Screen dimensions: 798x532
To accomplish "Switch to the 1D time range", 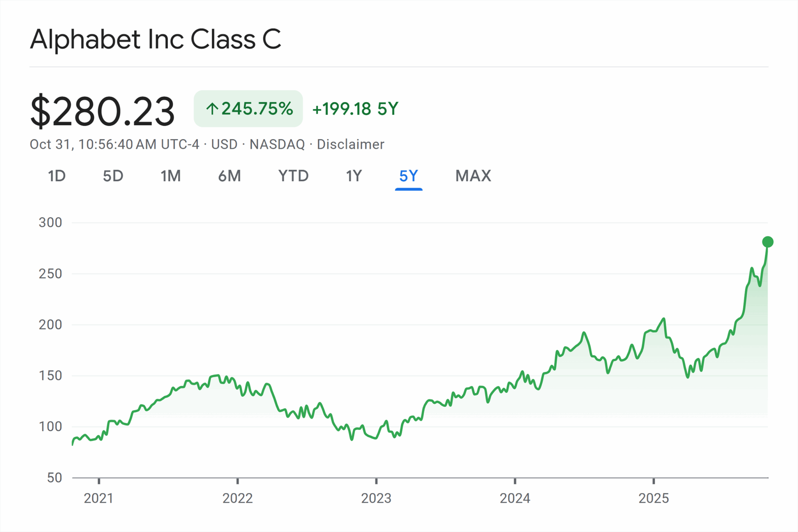I will point(57,176).
